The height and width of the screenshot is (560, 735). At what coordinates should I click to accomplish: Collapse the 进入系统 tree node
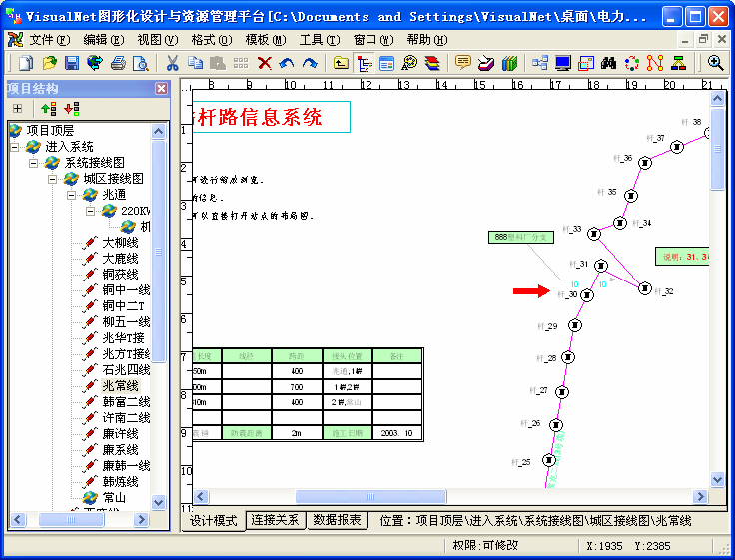[x=15, y=147]
